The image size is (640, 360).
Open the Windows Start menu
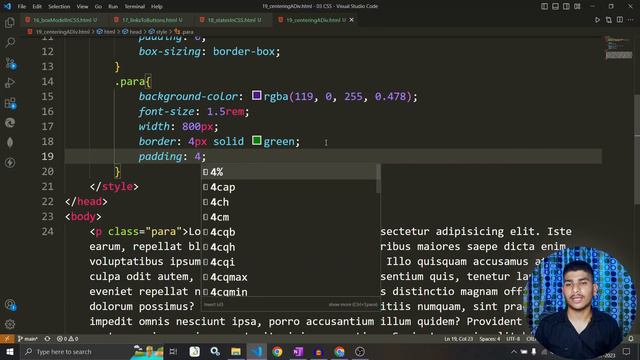(x=9, y=351)
